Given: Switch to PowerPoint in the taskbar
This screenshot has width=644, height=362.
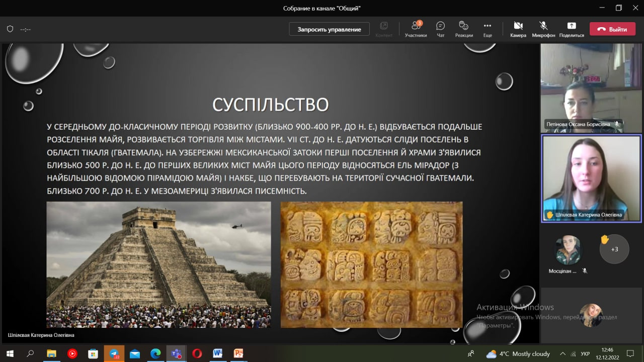Looking at the screenshot, I should click(x=238, y=353).
